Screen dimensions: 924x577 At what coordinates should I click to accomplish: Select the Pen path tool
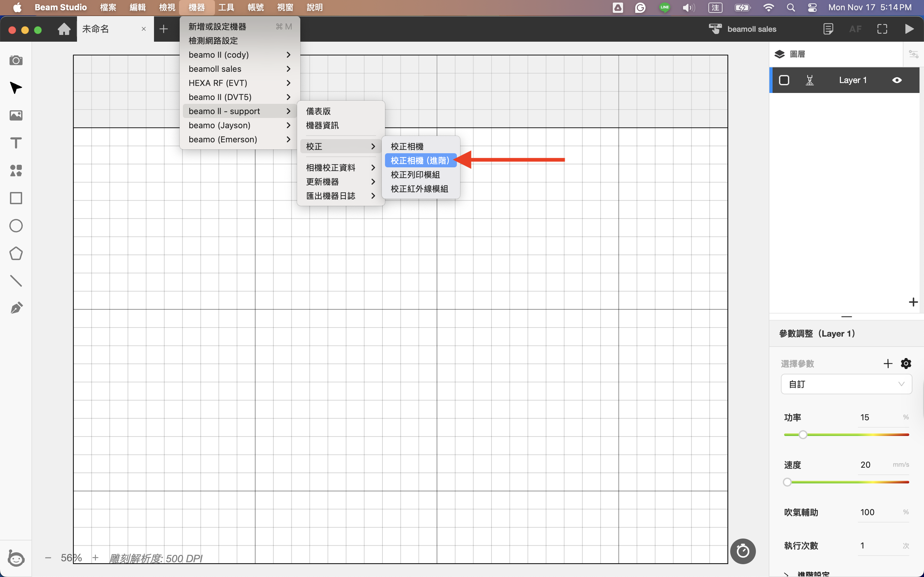coord(16,308)
